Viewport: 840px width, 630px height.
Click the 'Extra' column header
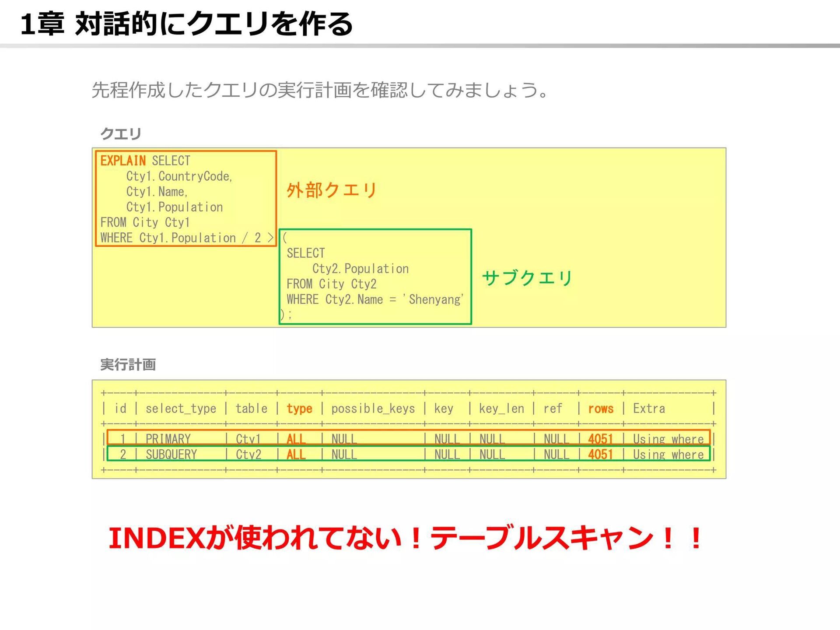648,409
